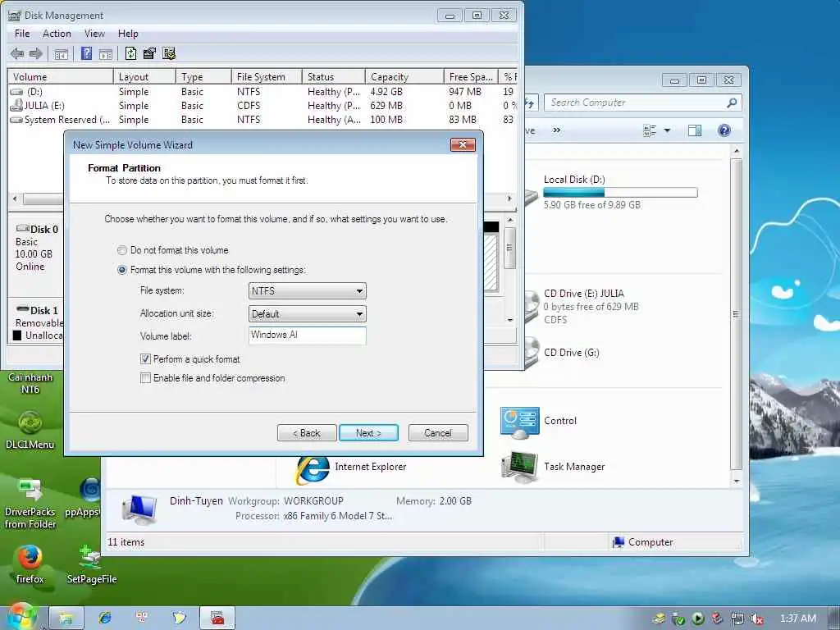Screen dimensions: 840x630
Task: Uncheck 'Perform a quick format' checkbox
Action: coord(145,359)
